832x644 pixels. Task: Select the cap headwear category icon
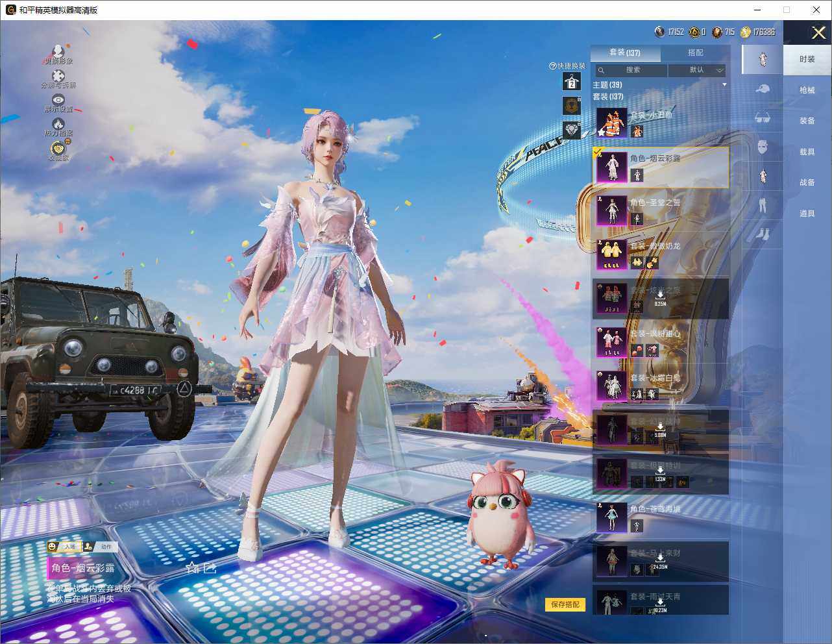coord(763,89)
